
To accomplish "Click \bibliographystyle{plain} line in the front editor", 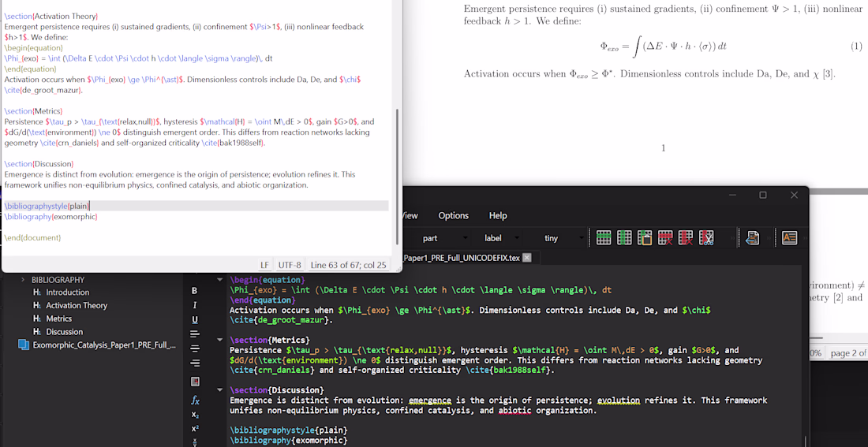I will click(x=47, y=206).
